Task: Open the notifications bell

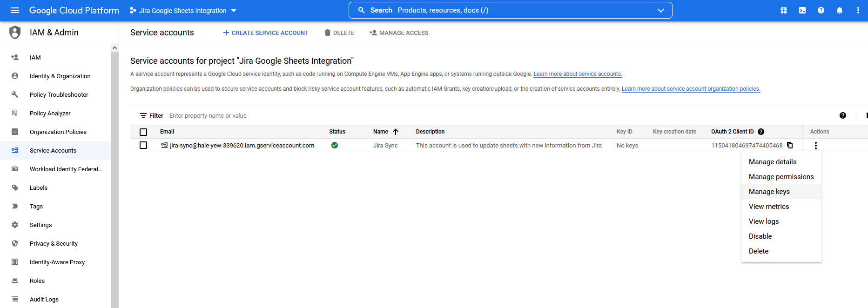Action: [840, 10]
